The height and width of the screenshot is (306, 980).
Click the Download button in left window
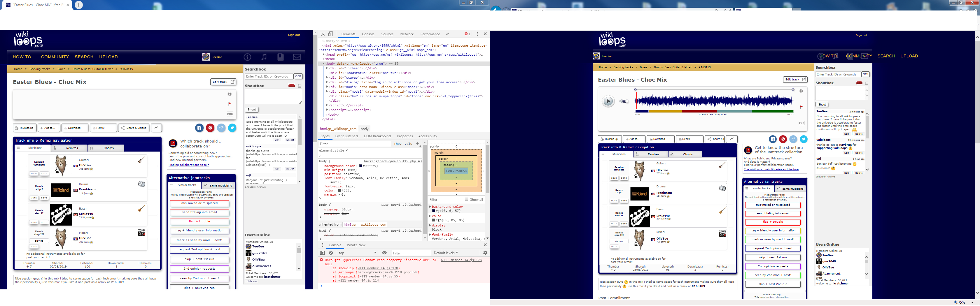75,128
